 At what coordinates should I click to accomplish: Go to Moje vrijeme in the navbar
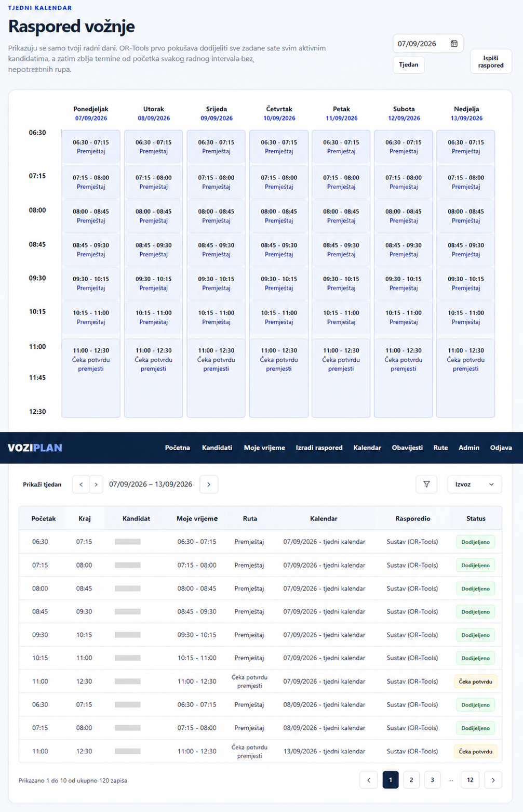(264, 448)
